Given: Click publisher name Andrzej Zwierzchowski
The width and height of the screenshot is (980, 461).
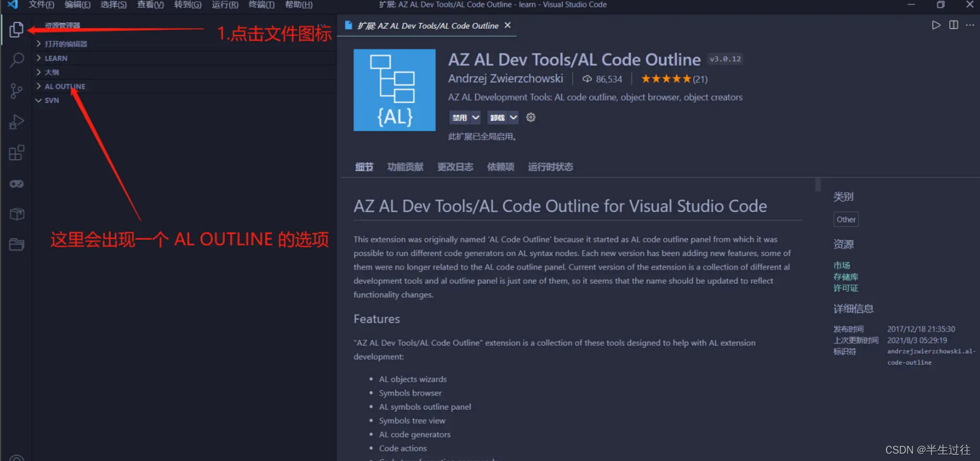Looking at the screenshot, I should pos(505,79).
